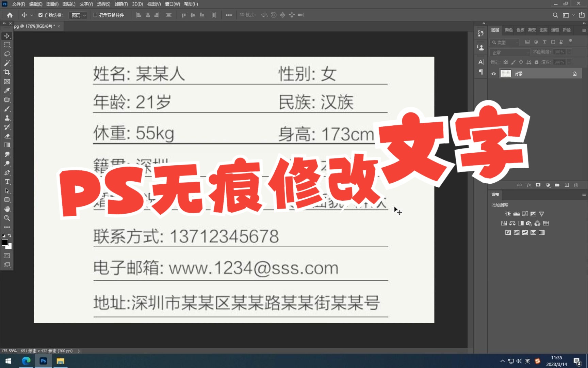Toggle the layer filter switch
The width and height of the screenshot is (588, 368).
click(x=571, y=42)
